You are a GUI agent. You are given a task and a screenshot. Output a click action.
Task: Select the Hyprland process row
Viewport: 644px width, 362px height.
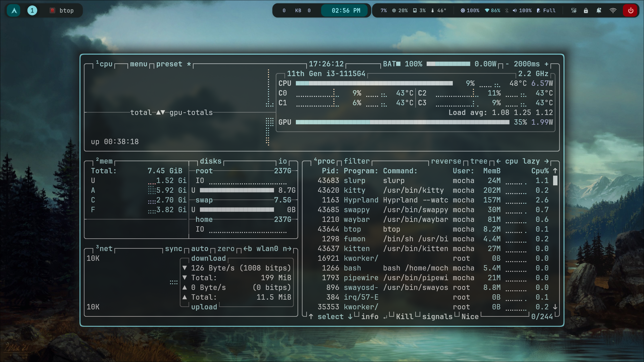click(433, 200)
